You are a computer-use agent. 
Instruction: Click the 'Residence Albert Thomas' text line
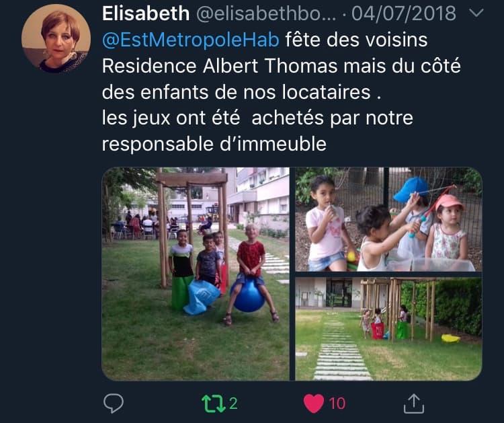pos(282,66)
